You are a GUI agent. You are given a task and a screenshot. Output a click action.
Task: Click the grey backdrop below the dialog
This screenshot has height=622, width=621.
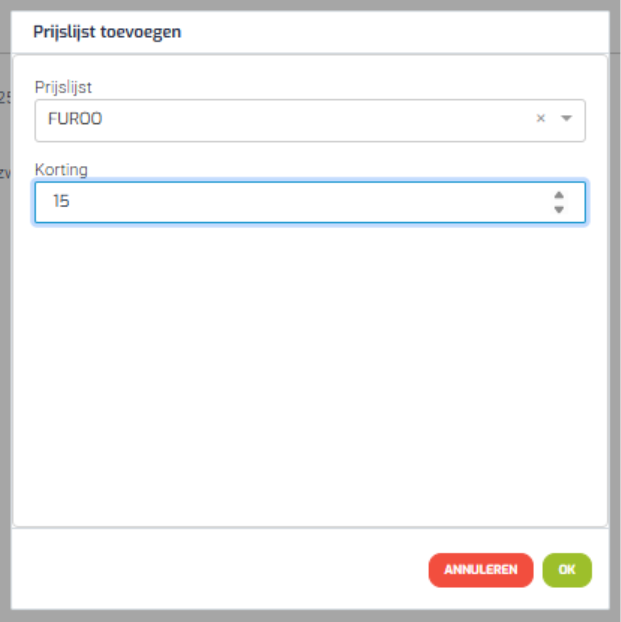tap(310, 616)
